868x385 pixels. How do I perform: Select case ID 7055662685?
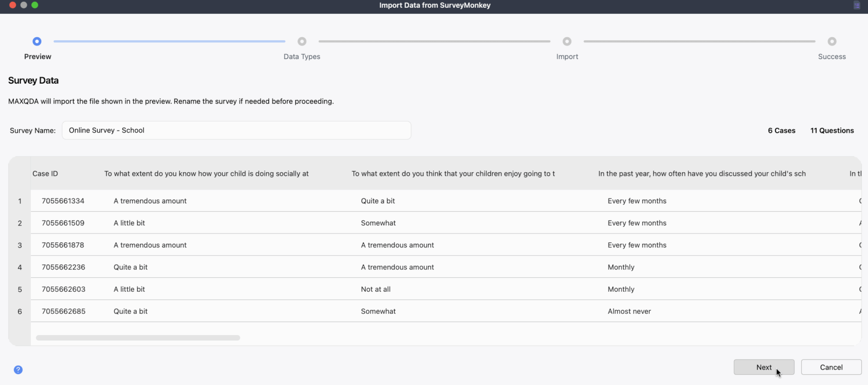click(x=63, y=311)
